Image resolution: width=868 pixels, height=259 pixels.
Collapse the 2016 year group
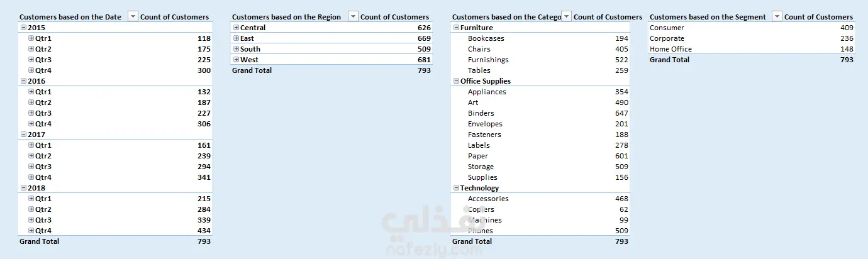[x=23, y=81]
